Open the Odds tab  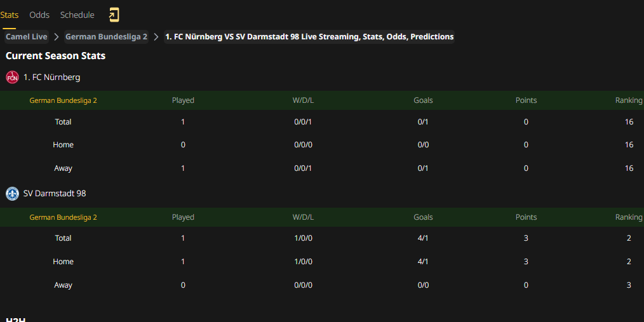click(x=39, y=15)
